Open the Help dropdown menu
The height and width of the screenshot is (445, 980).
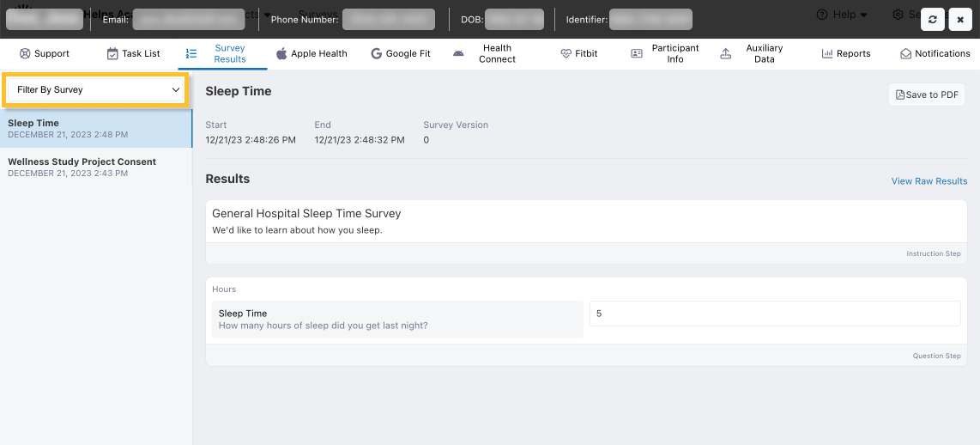841,15
